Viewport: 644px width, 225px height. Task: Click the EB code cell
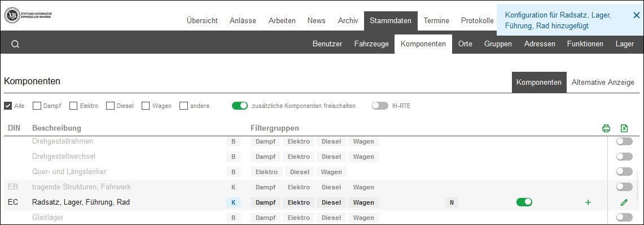point(13,187)
